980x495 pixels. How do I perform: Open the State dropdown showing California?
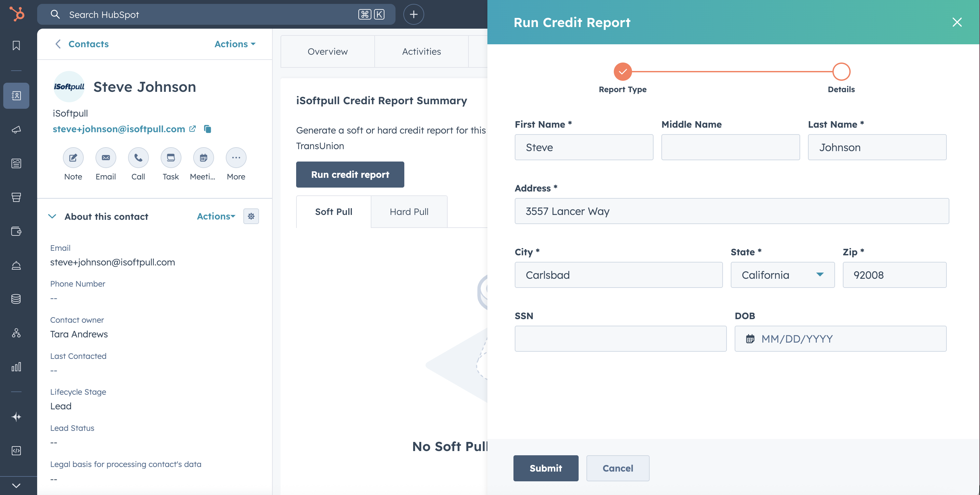tap(782, 275)
